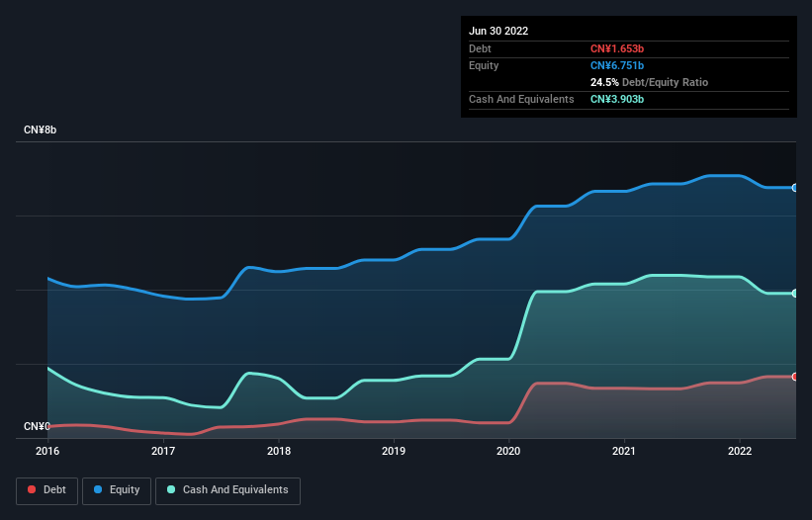Viewport: 812px width, 520px height.
Task: Click the 2017 x-axis label
Action: (163, 451)
